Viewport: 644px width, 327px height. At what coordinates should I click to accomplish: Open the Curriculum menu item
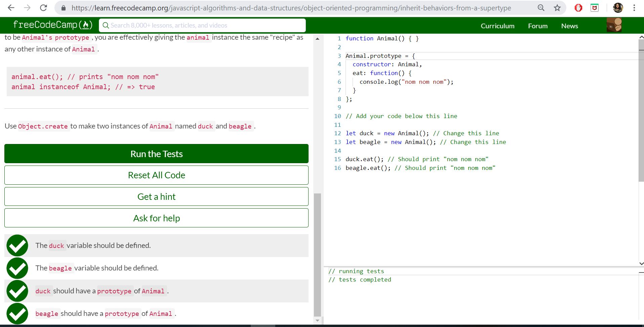tap(497, 26)
